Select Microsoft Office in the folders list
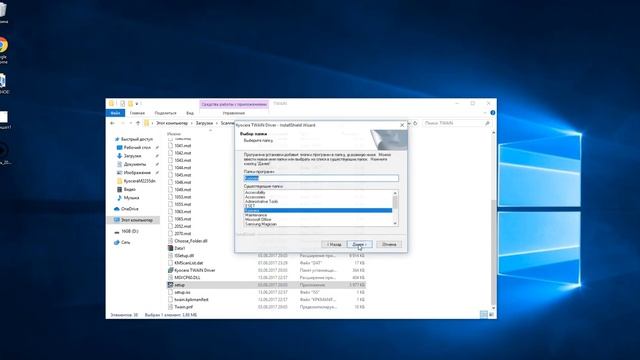Image resolution: width=640 pixels, height=360 pixels. (x=258, y=219)
